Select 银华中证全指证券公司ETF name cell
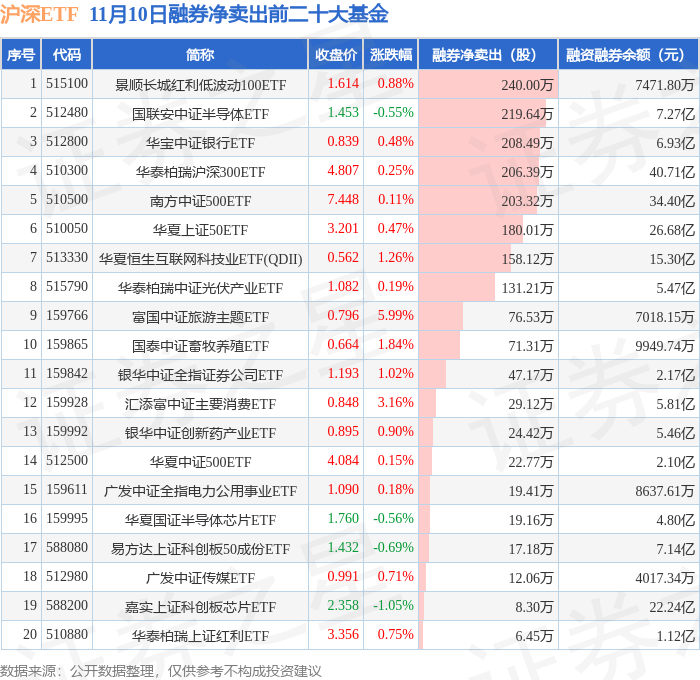Image resolution: width=700 pixels, height=680 pixels. tap(200, 375)
